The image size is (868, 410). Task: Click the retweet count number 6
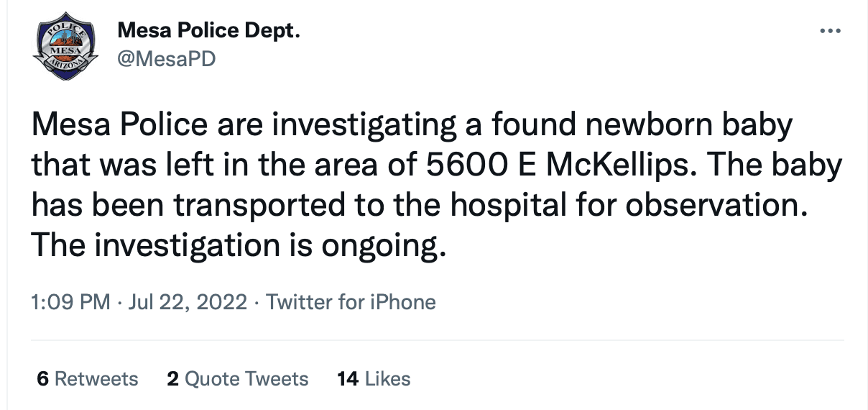43,378
